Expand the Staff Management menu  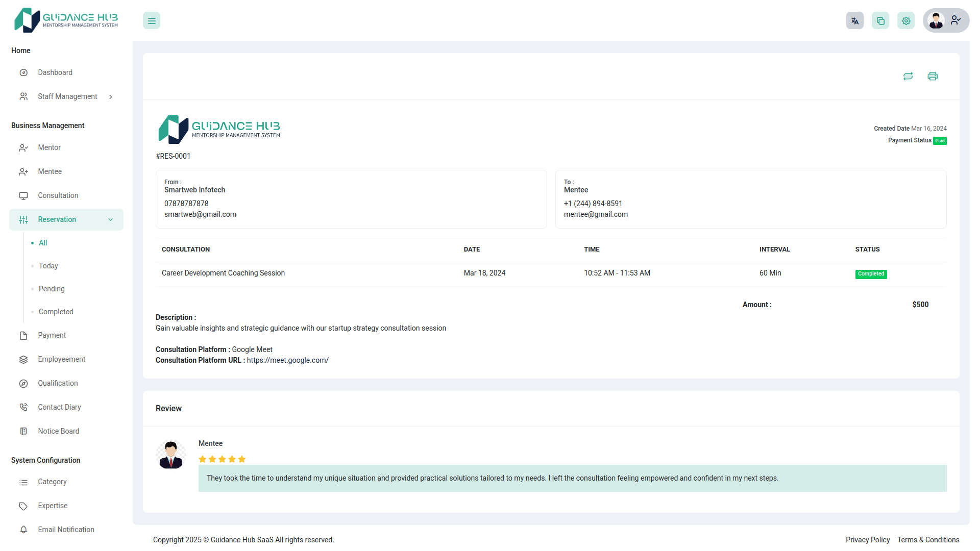click(x=67, y=96)
